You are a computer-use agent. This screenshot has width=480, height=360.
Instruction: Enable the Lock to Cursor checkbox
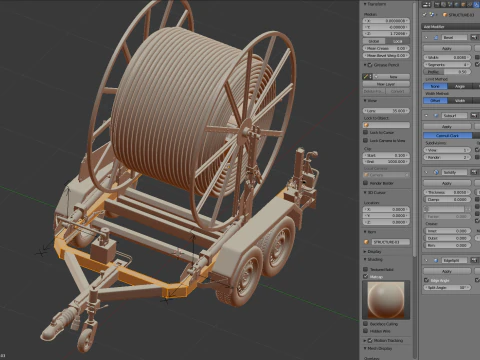[x=366, y=132]
